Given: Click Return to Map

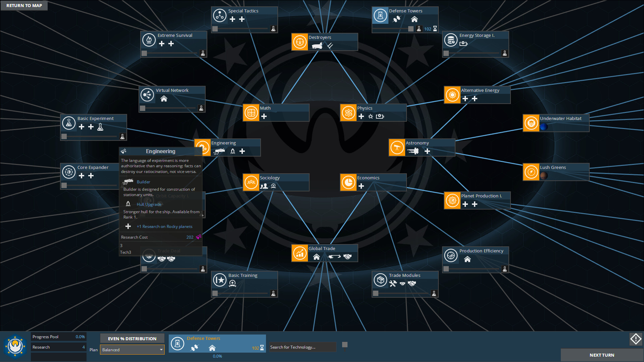Looking at the screenshot, I should [24, 5].
